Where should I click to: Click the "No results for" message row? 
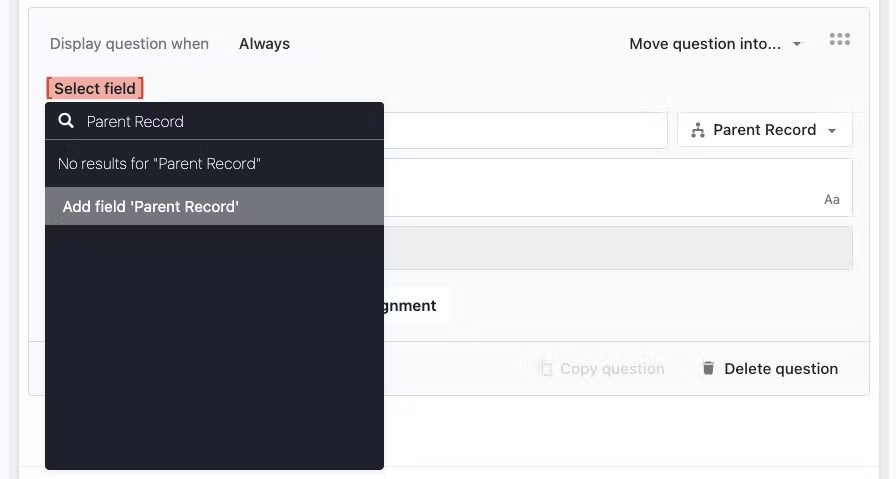tap(160, 163)
